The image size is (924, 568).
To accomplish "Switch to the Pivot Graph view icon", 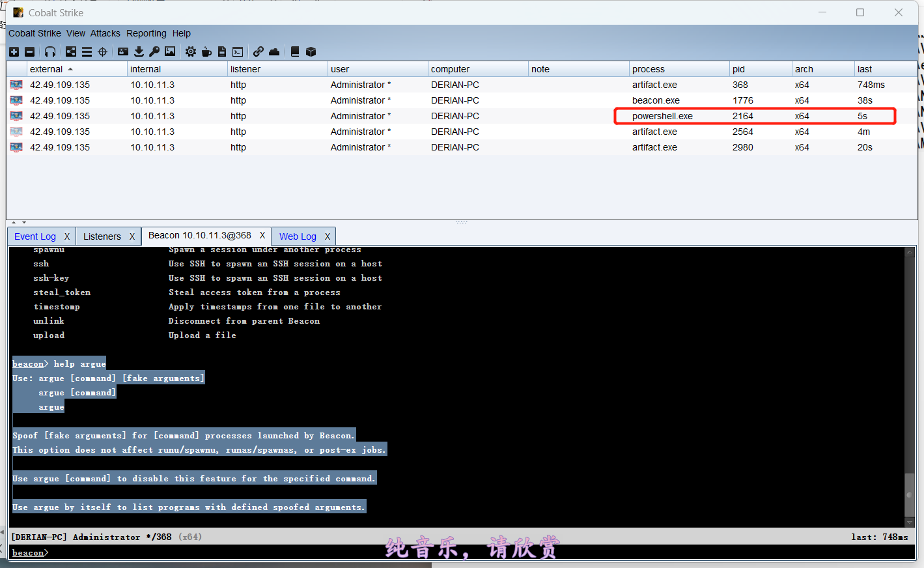I will (71, 51).
